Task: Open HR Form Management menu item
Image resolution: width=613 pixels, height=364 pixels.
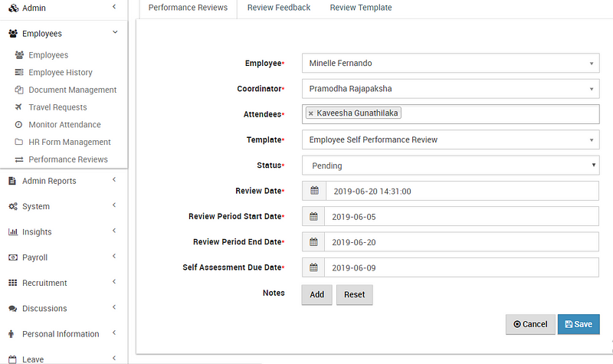Action: coord(70,142)
